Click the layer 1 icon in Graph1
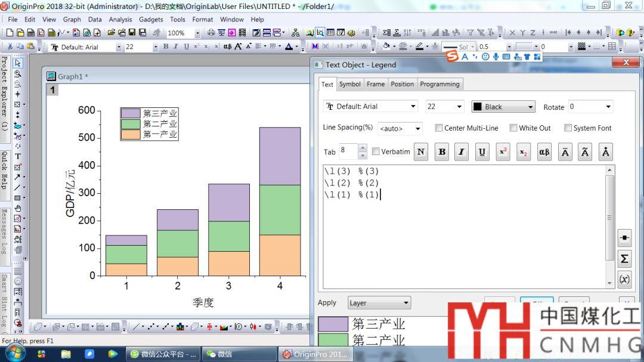644x362 pixels. pos(52,90)
